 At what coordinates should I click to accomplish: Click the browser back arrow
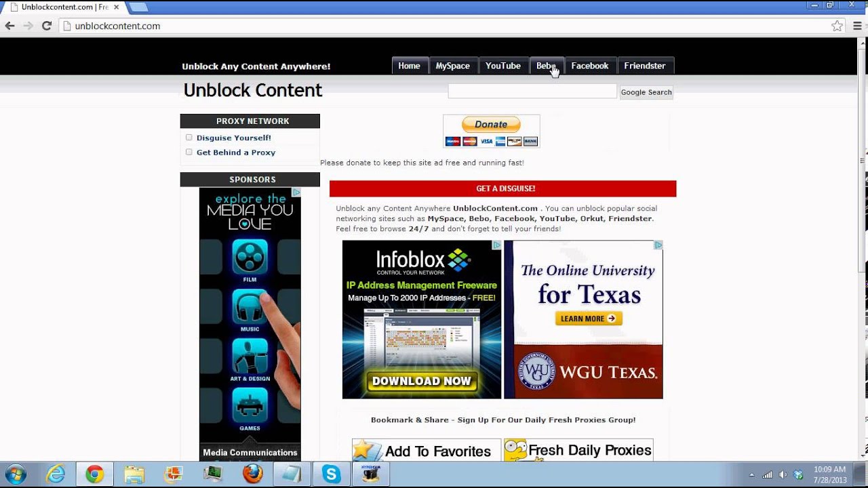(9, 26)
